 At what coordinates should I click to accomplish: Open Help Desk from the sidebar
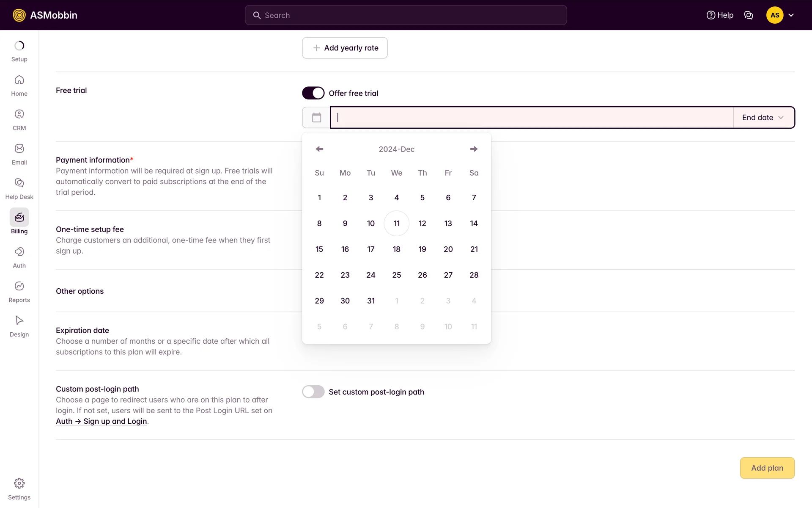19,188
